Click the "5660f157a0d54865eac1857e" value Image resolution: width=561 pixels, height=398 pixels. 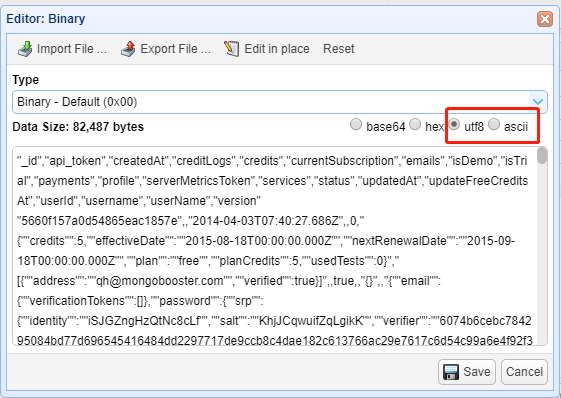99,221
